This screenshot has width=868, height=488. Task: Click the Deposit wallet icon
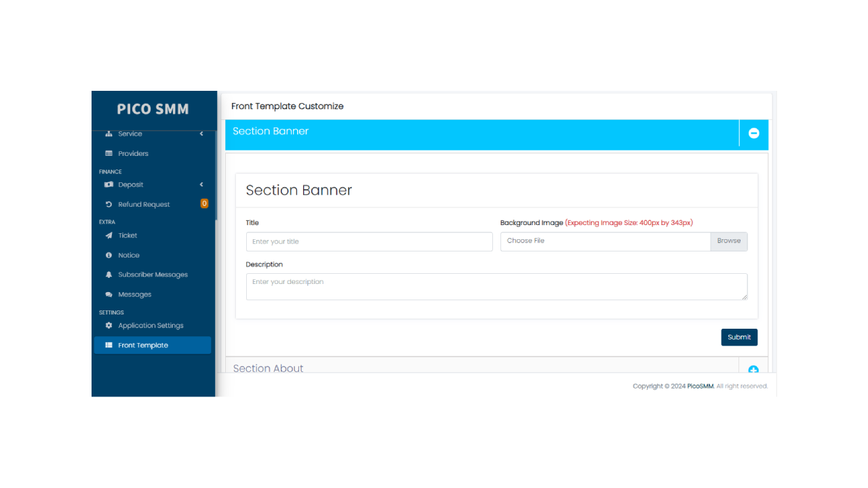click(109, 184)
